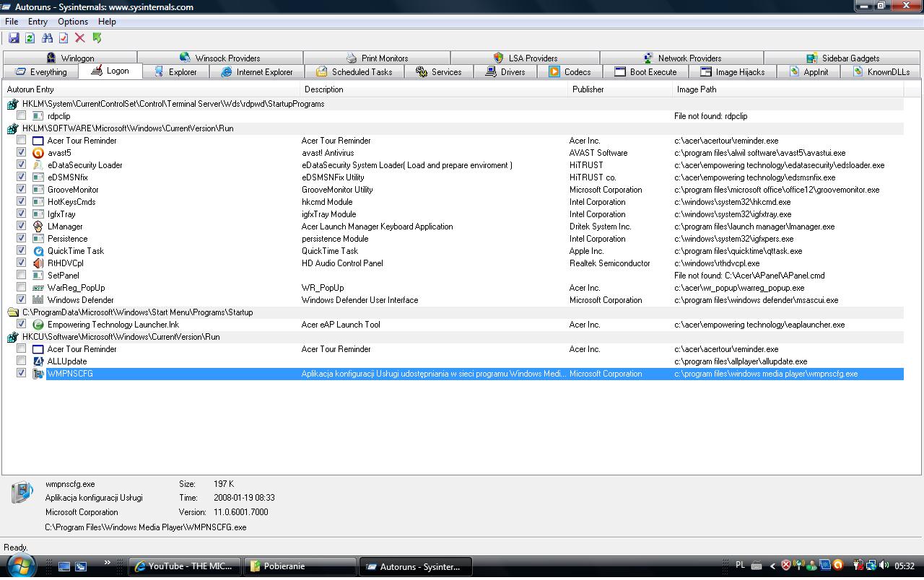Open the Options menu
This screenshot has height=580, width=924.
coord(73,22)
